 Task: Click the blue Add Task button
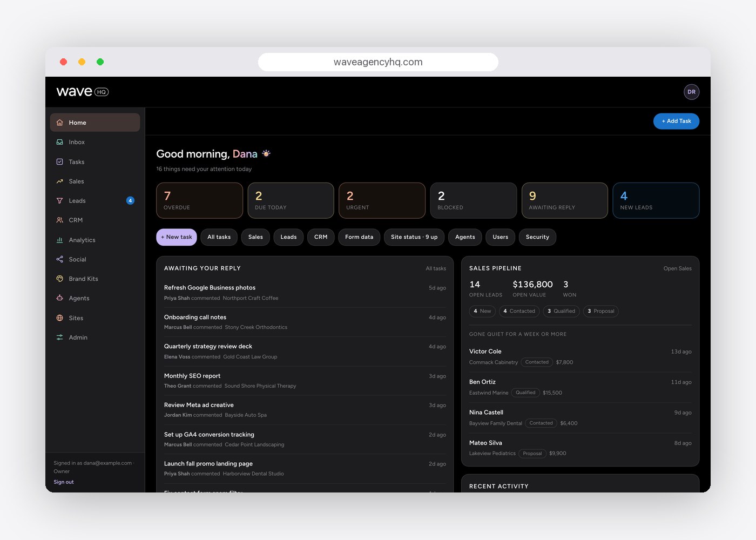676,121
